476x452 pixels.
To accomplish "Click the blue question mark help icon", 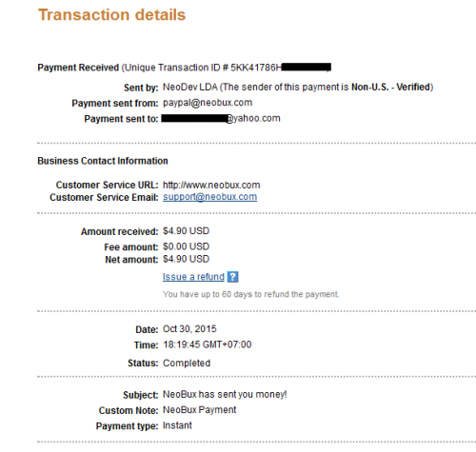I will pos(232,277).
